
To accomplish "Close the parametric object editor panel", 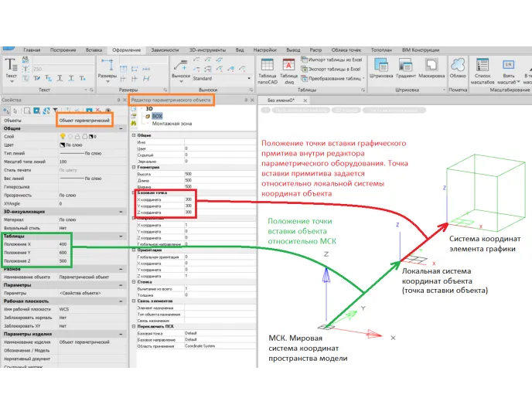I will click(252, 100).
